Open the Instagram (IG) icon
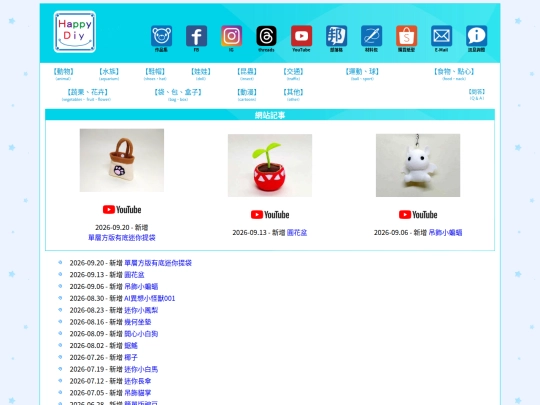The width and height of the screenshot is (540, 405). click(231, 36)
